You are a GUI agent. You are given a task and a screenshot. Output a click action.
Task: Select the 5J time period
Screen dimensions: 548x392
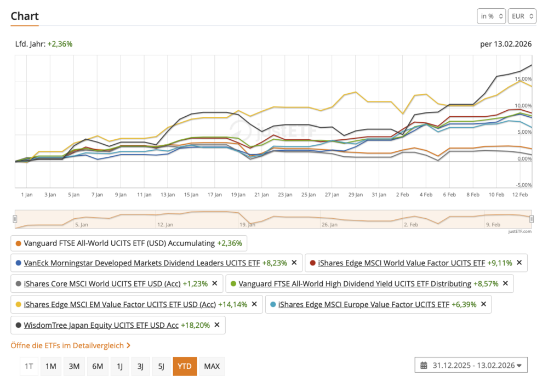tap(161, 366)
